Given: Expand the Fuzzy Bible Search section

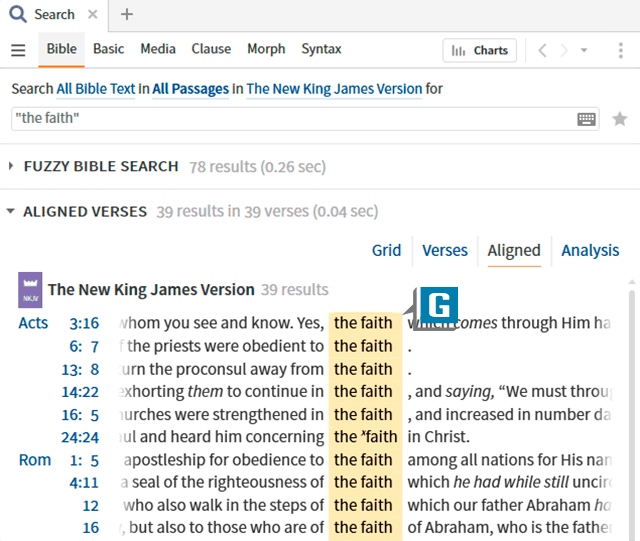Looking at the screenshot, I should (x=11, y=166).
